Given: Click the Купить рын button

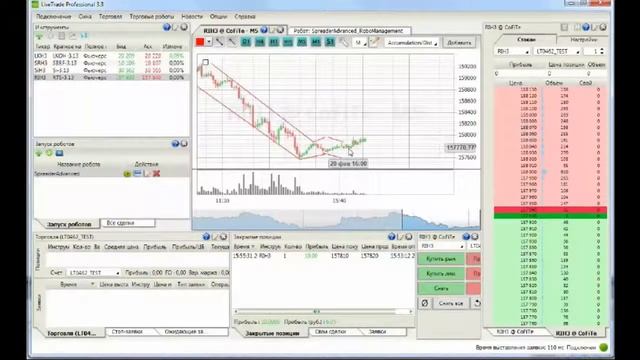Looking at the screenshot, I should click(441, 259).
